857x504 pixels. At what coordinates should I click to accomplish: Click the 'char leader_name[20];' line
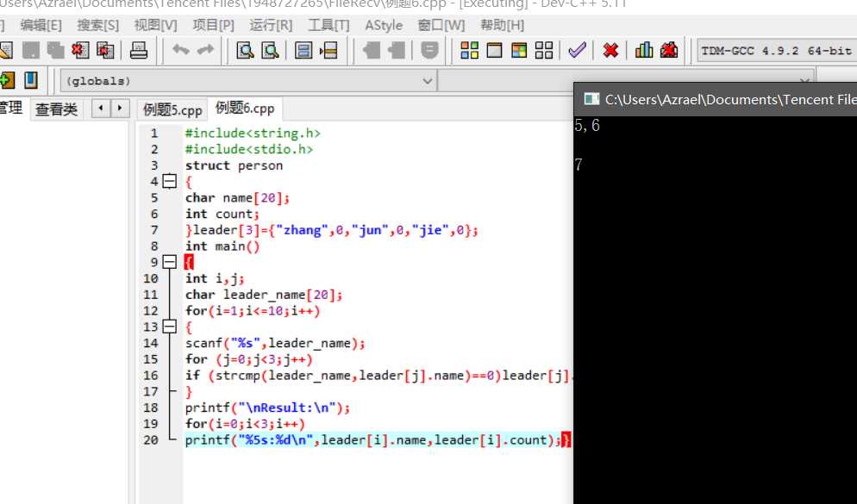pos(264,295)
